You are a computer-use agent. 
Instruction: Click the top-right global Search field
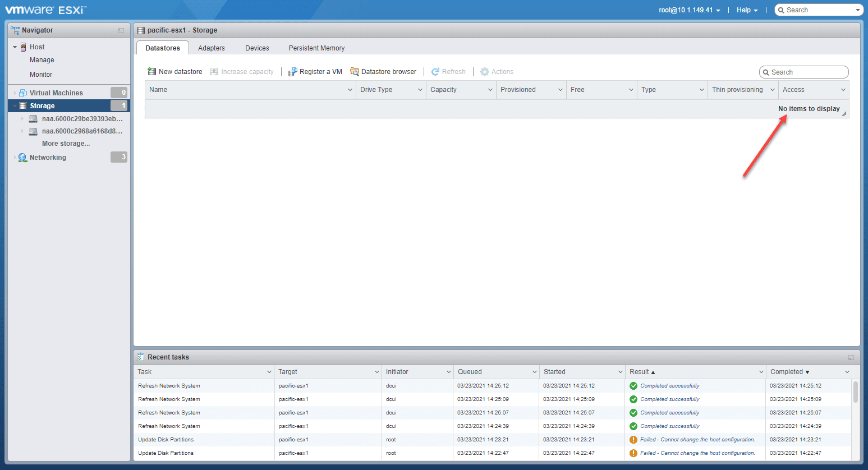[819, 10]
